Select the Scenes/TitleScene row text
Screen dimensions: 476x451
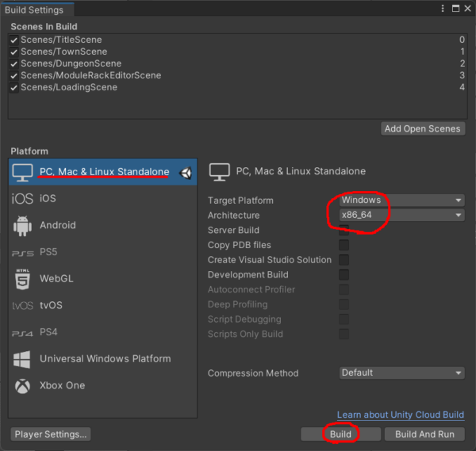point(61,40)
